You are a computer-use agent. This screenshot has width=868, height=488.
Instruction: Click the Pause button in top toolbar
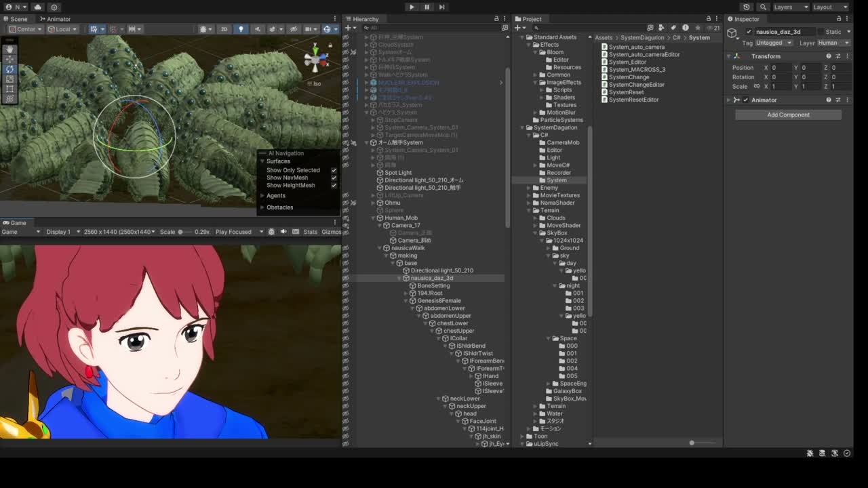(427, 7)
